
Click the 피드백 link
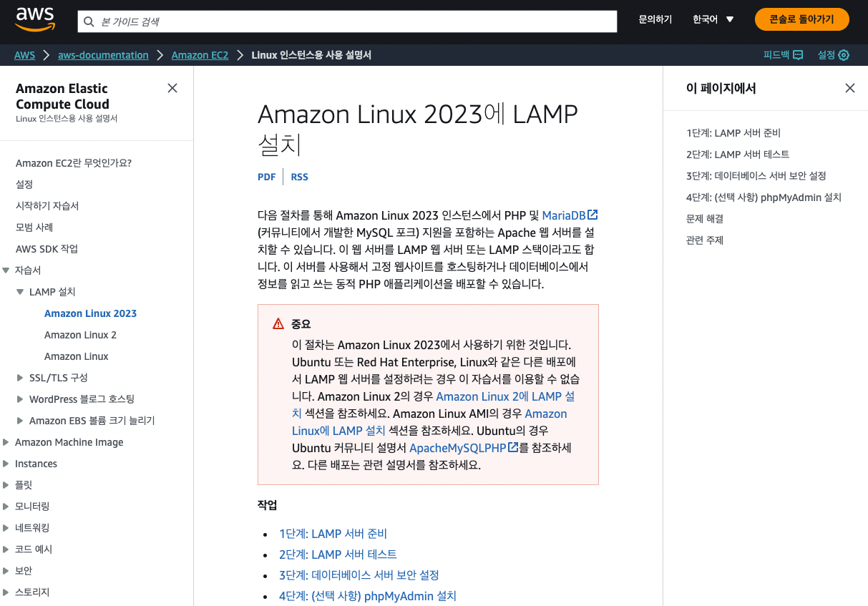tap(783, 55)
